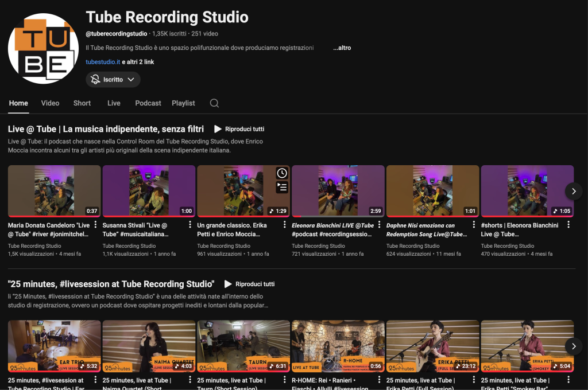Open Taurn 6:31 session thumbnail

coord(243,346)
